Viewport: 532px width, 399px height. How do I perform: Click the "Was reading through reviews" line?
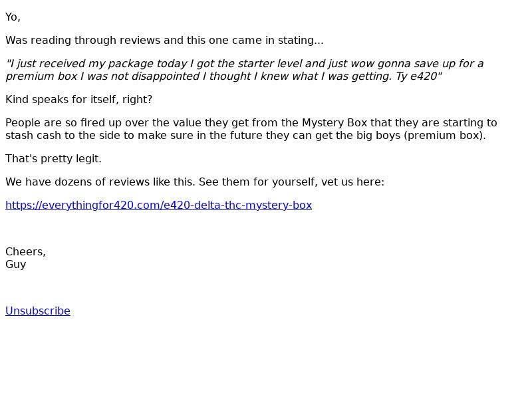80,40
